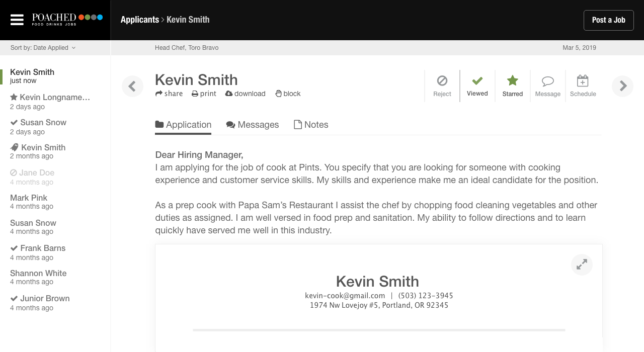The height and width of the screenshot is (352, 644).
Task: Go to previous applicant arrow
Action: 132,86
